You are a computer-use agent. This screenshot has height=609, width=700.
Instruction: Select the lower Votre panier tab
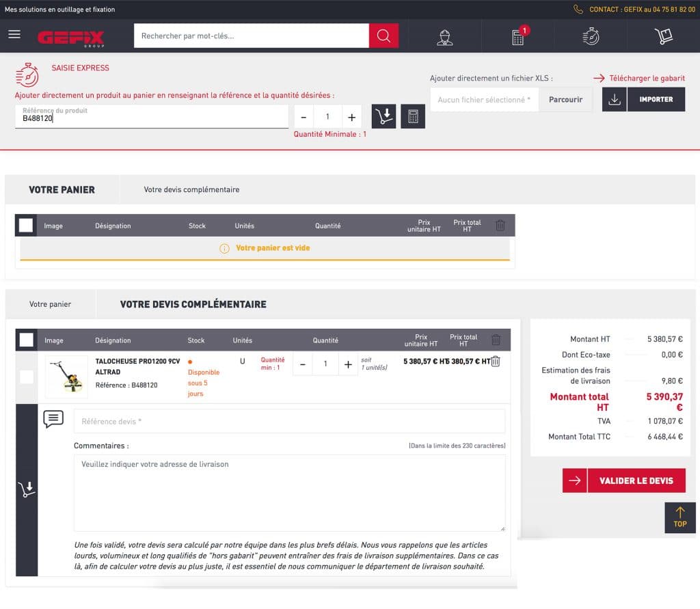click(x=51, y=304)
